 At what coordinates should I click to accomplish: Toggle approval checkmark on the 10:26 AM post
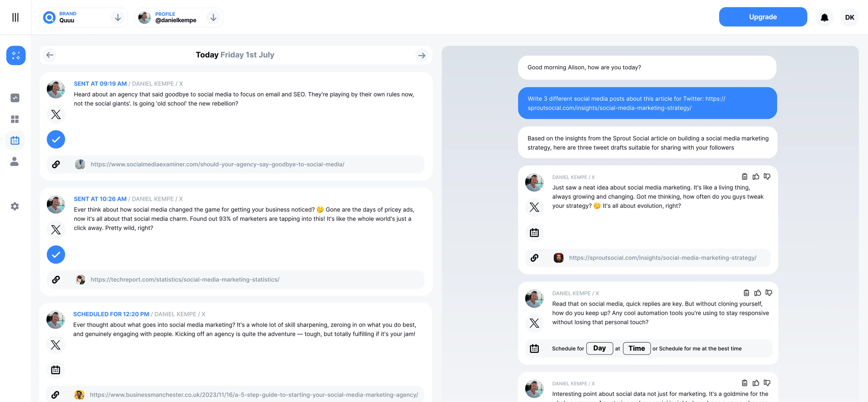pos(56,255)
